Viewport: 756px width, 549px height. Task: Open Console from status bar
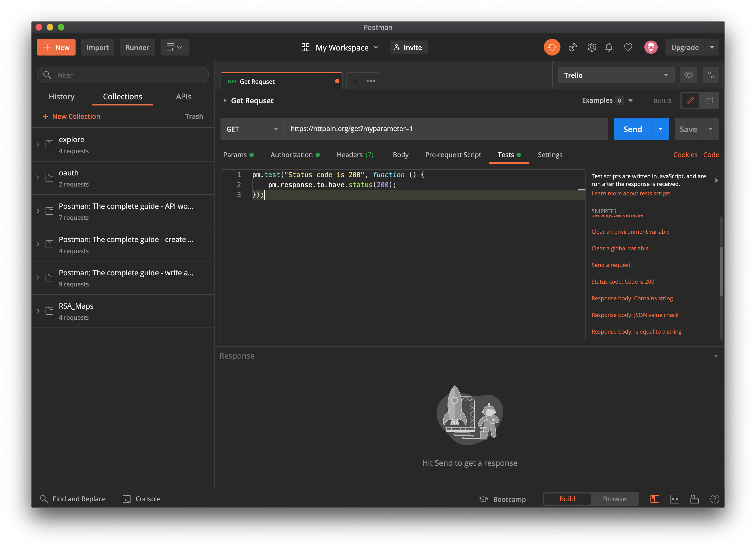coord(142,499)
